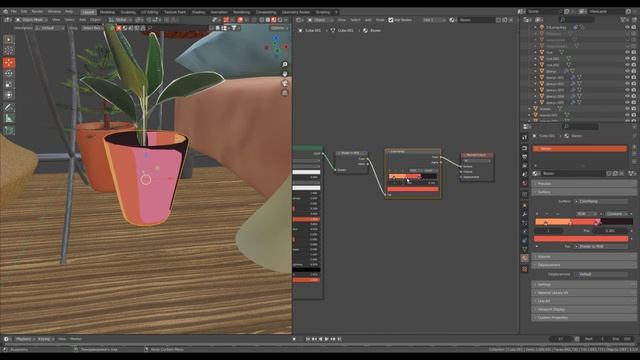Click the ColorRamp gradient bar in properties
The width and height of the screenshot is (640, 360).
click(584, 222)
